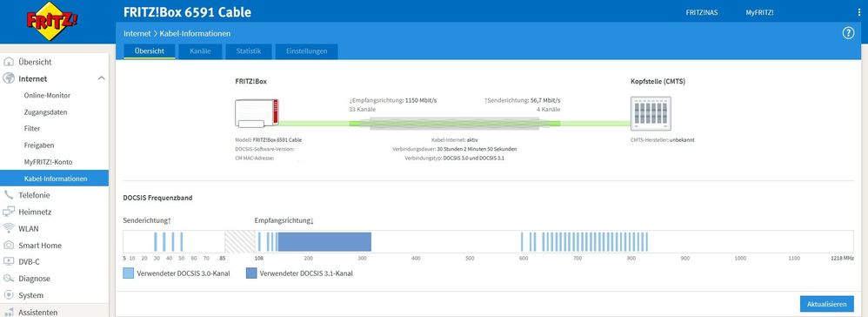The width and height of the screenshot is (868, 317).
Task: Open Filter in sidebar
Action: click(x=32, y=129)
